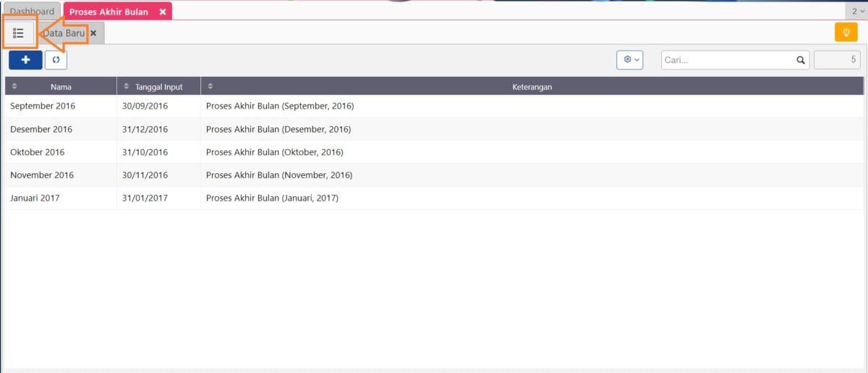
Task: Click Proses Akhir Bulan (Oktober, 2016) text
Action: click(x=275, y=152)
